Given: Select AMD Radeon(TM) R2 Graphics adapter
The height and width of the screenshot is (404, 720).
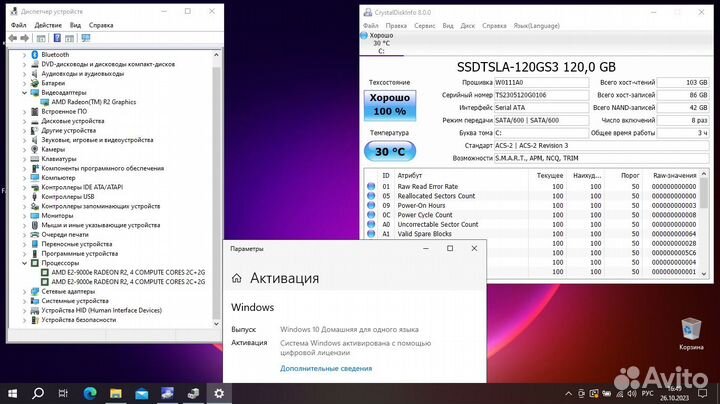Looking at the screenshot, I should coord(94,102).
